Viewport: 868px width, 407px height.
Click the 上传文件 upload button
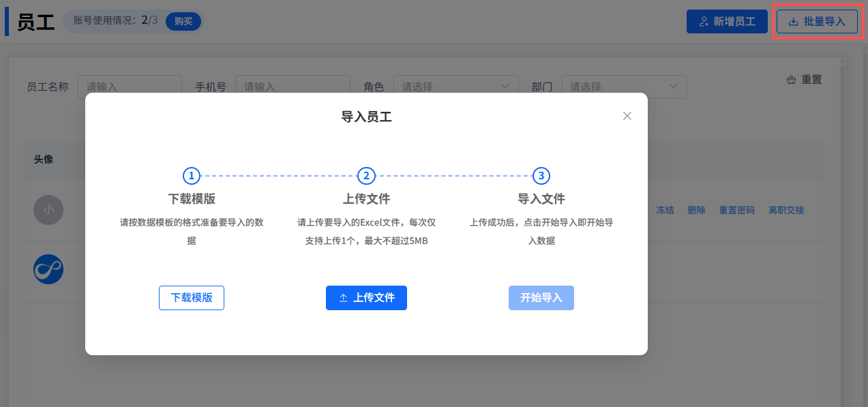pyautogui.click(x=366, y=298)
